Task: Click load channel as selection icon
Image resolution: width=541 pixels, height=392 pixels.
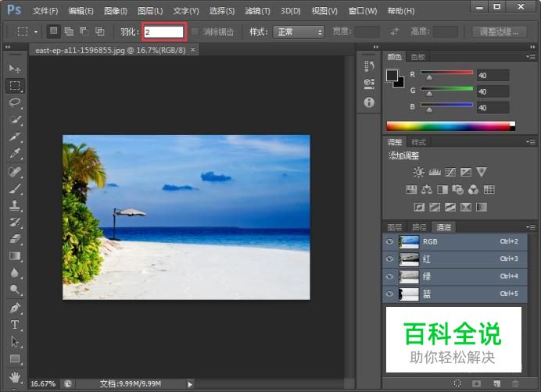Action: [x=457, y=383]
